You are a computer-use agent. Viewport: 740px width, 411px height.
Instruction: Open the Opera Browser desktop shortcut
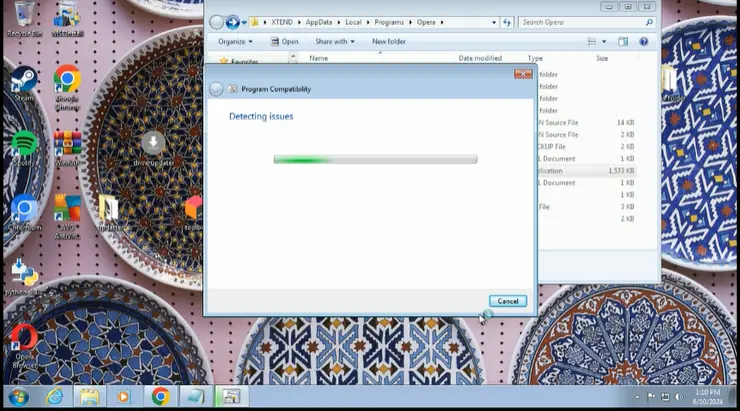click(24, 346)
